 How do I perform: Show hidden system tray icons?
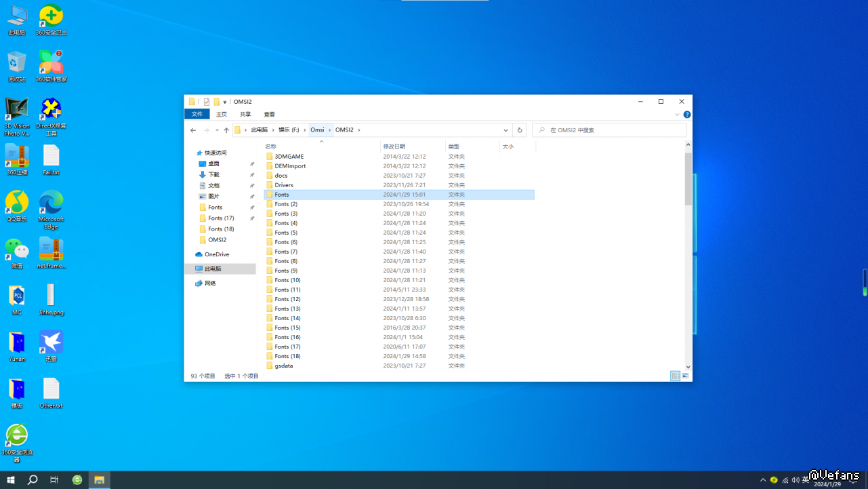click(763, 480)
